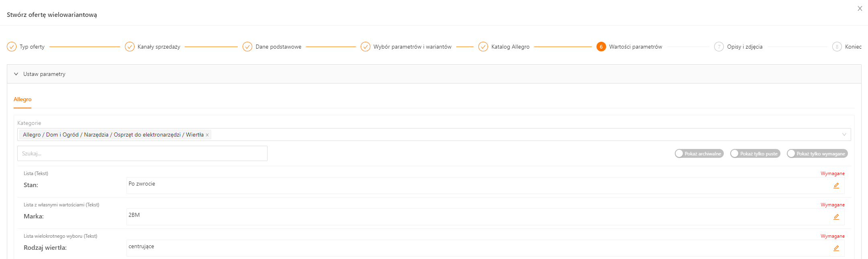Collapse the Ustaw parametry section
Image resolution: width=868 pixels, height=259 pixels.
point(16,74)
